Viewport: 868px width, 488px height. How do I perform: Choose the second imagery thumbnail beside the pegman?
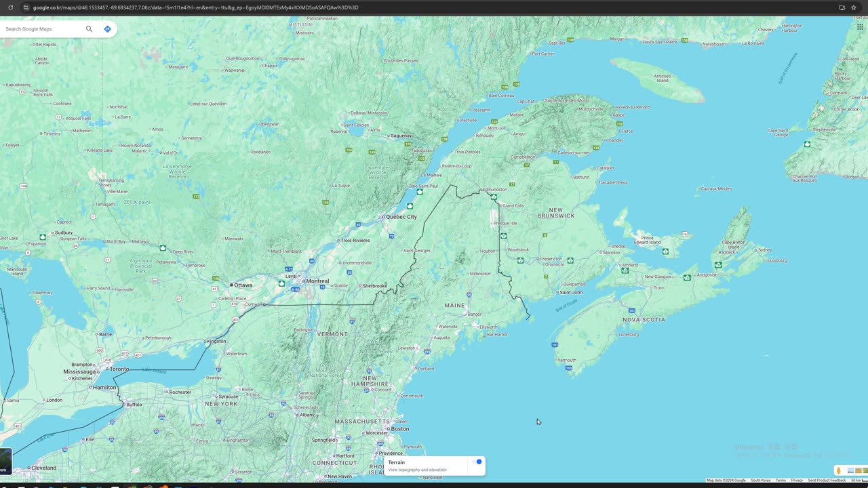pyautogui.click(x=860, y=470)
